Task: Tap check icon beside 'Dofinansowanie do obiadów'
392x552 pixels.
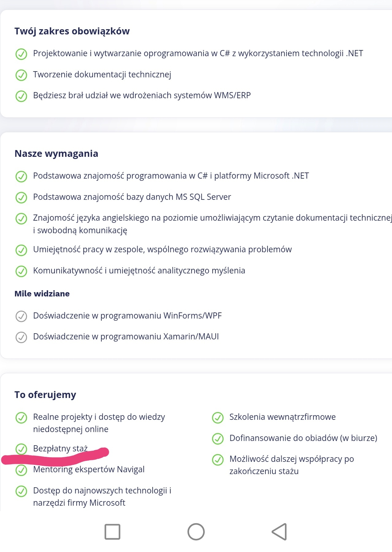Action: 218,438
